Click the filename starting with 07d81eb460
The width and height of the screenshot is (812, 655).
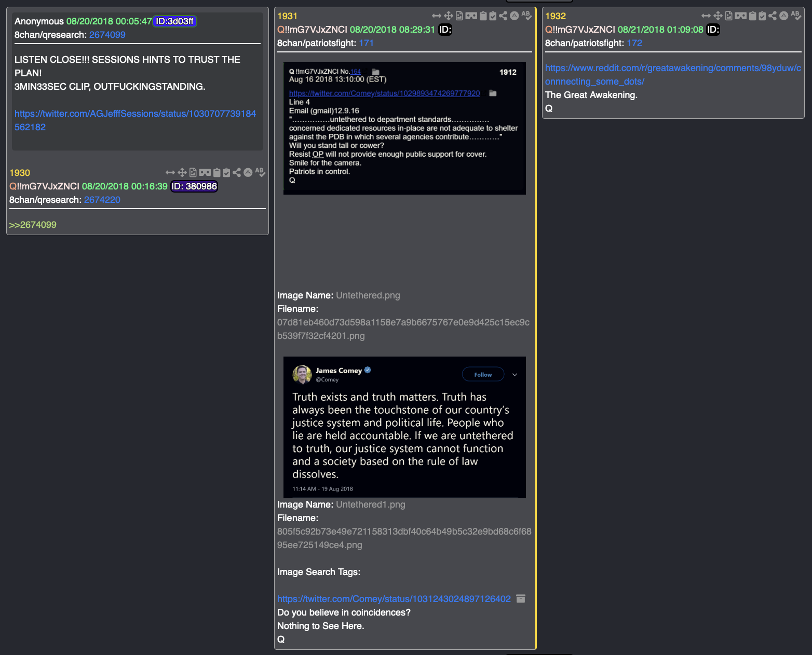click(403, 329)
